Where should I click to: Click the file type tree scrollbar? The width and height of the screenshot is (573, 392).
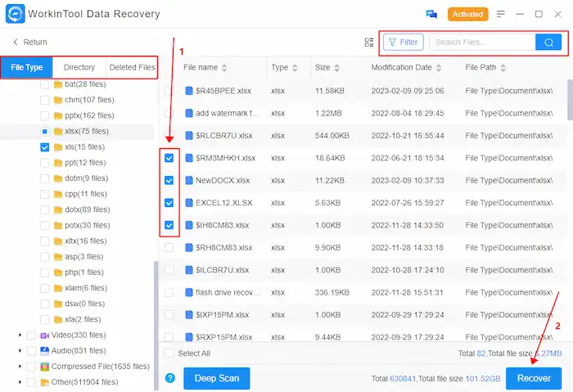pyautogui.click(x=156, y=326)
